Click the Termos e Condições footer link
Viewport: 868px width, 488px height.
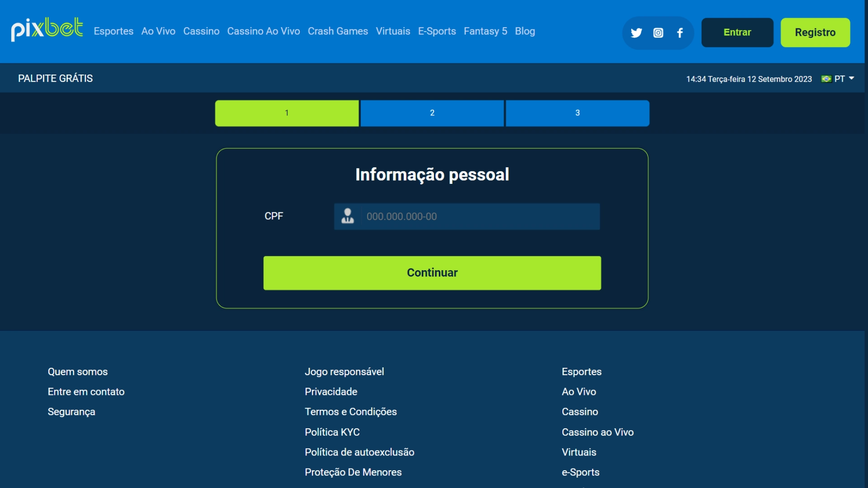350,412
